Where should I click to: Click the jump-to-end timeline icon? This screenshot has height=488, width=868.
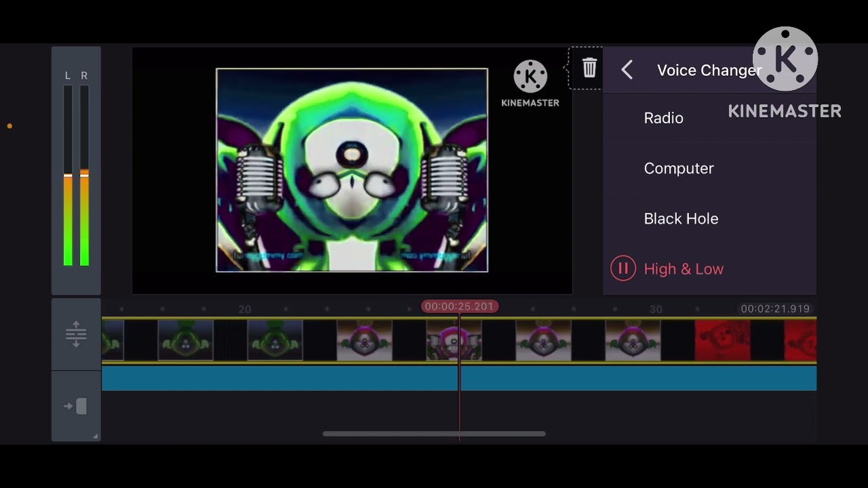76,406
